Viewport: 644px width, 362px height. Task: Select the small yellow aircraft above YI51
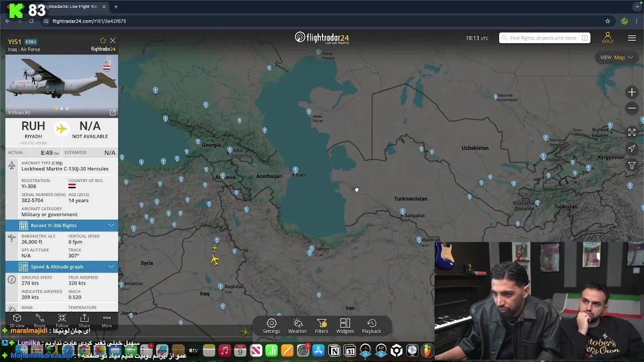(x=215, y=248)
